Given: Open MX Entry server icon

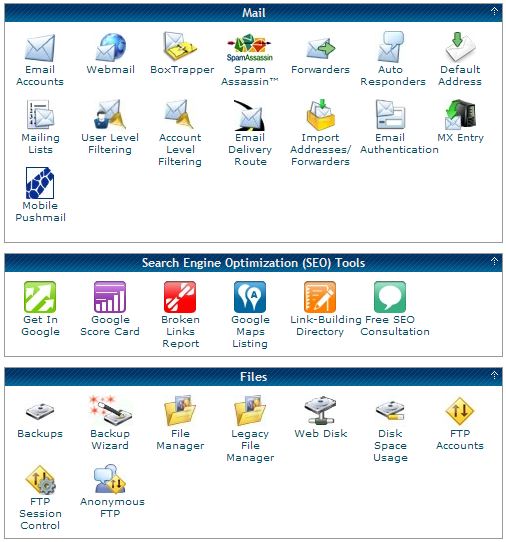Looking at the screenshot, I should (x=460, y=114).
